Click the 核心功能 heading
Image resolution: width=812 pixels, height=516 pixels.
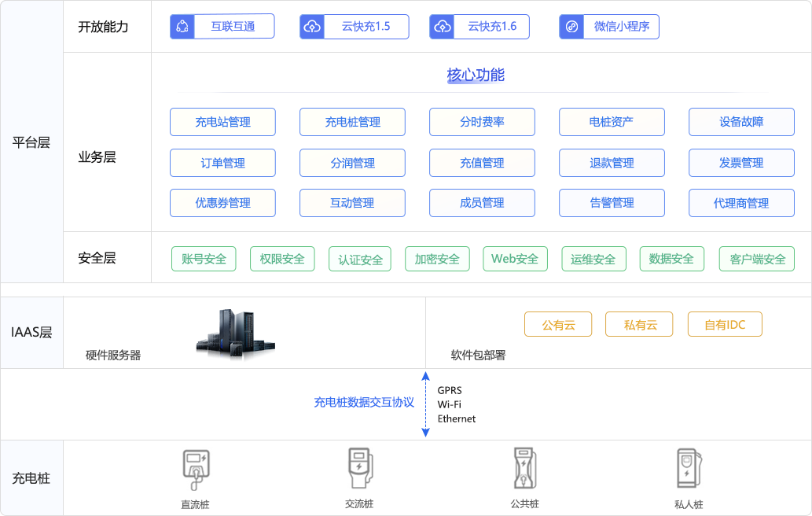476,76
